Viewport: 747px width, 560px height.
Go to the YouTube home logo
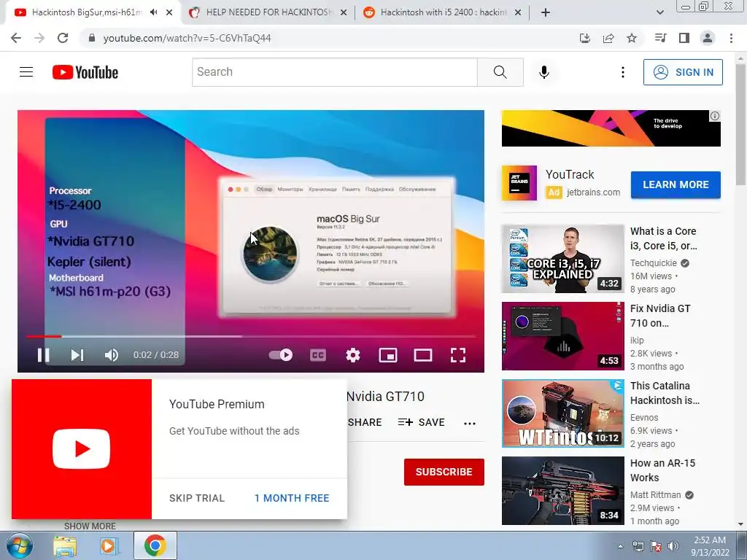(85, 72)
